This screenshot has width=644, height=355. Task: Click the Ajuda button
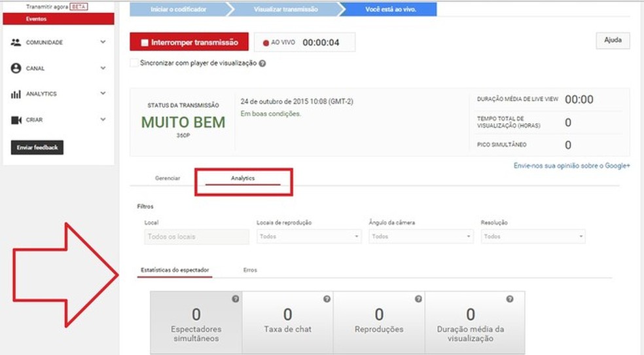[613, 40]
